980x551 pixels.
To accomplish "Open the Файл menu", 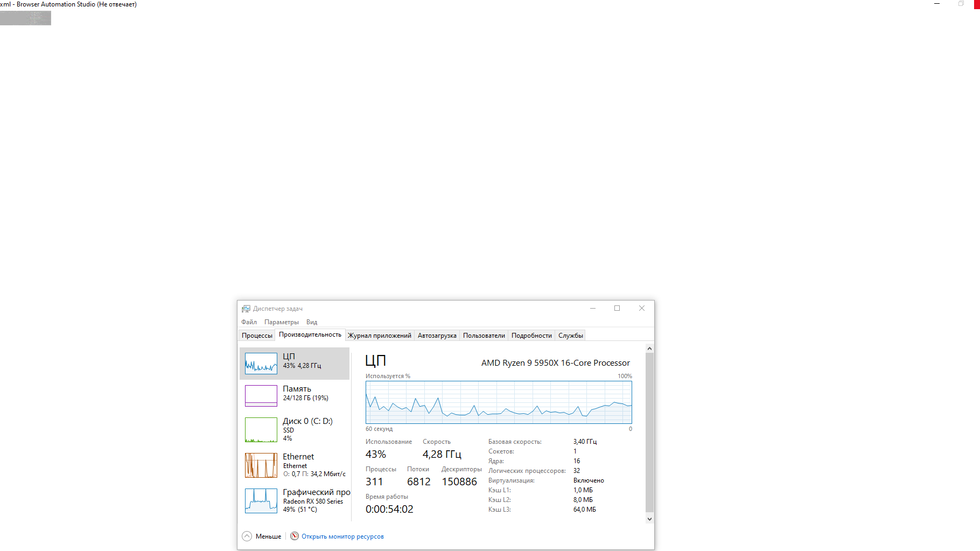I will 249,322.
